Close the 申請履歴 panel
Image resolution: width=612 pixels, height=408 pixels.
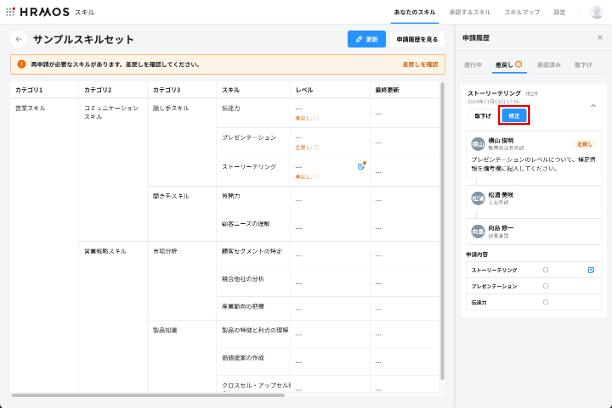pyautogui.click(x=599, y=37)
